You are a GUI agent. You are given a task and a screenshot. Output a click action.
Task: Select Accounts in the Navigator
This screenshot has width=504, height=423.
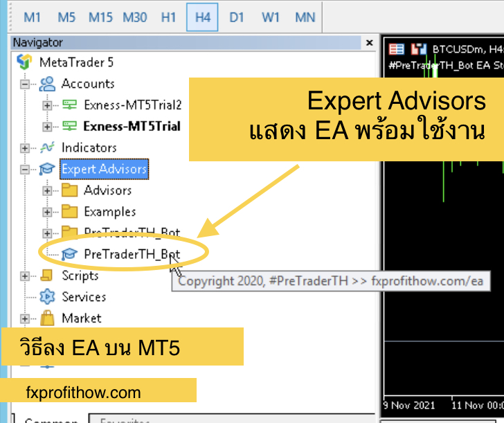[88, 84]
